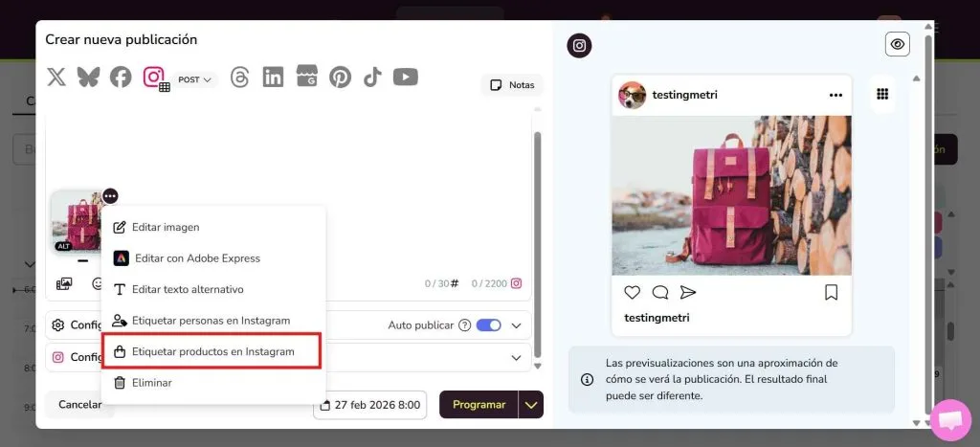Click the bookmark save icon in preview
The width and height of the screenshot is (980, 447).
(x=832, y=292)
